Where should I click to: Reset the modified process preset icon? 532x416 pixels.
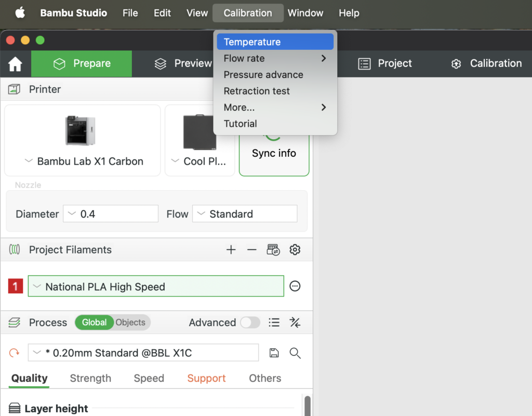point(14,353)
